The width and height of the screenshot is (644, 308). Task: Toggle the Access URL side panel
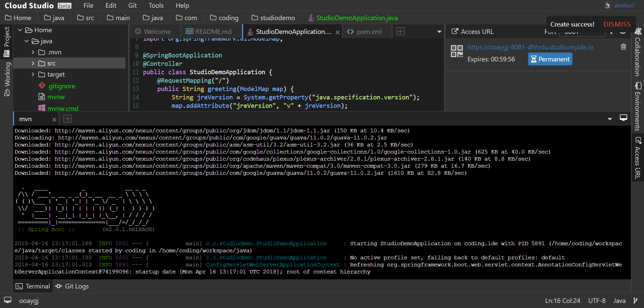click(x=637, y=158)
